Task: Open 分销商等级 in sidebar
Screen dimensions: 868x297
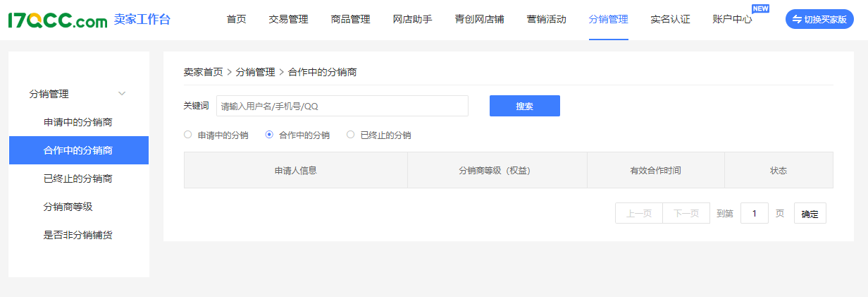Action: pyautogui.click(x=68, y=207)
